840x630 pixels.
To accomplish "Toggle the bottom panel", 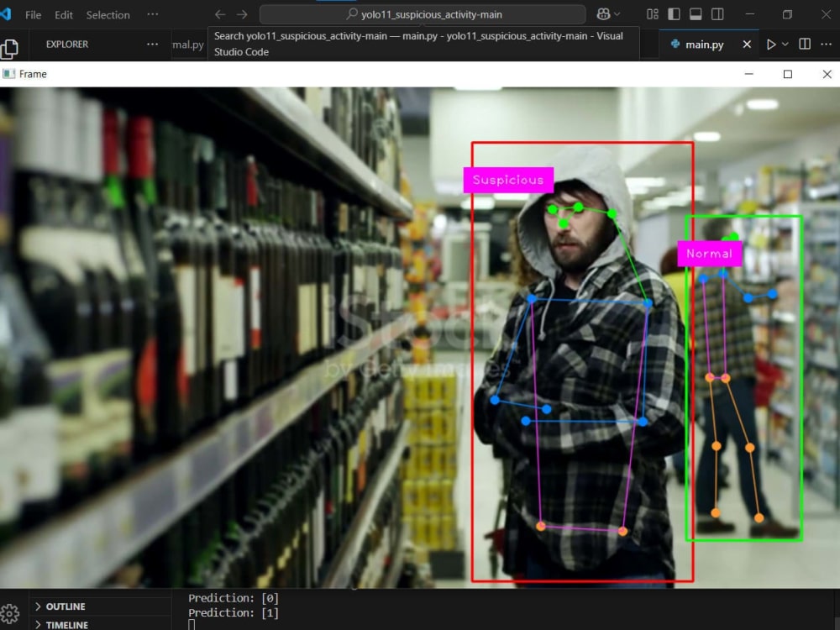I will [x=696, y=14].
